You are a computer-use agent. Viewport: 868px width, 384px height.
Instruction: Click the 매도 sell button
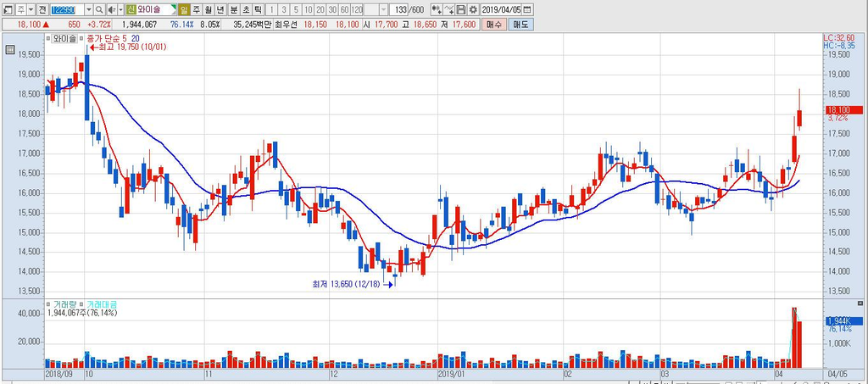click(520, 25)
